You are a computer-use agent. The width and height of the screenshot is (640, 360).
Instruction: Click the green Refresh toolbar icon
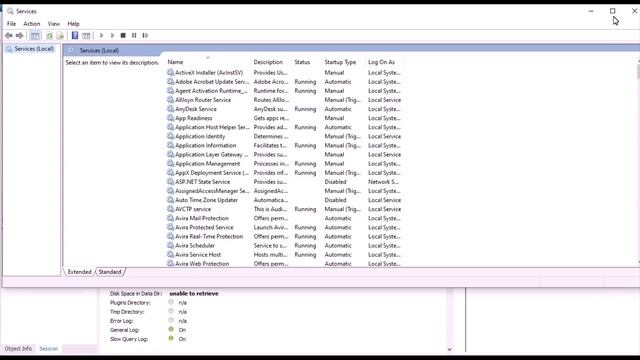pos(49,36)
